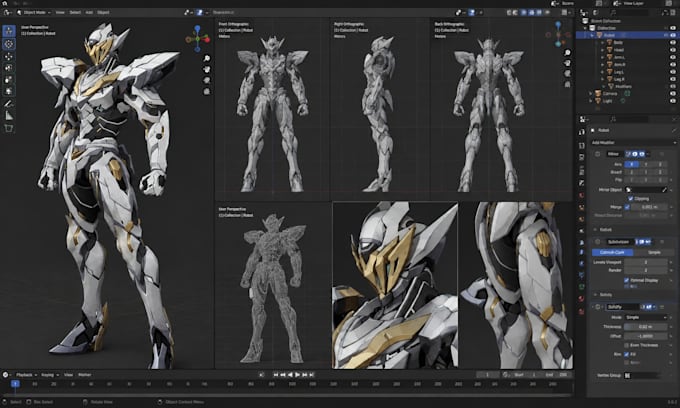Open the Render properties tab
The image size is (680, 408).
pos(582,145)
